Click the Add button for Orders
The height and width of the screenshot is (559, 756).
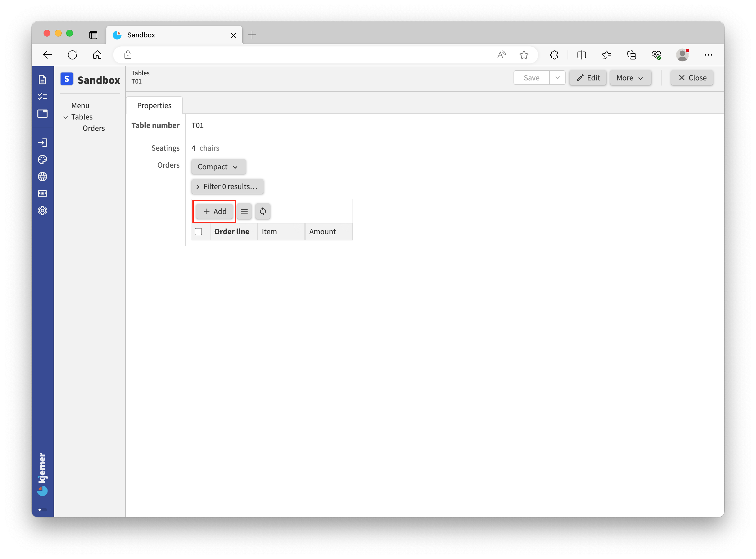tap(214, 211)
